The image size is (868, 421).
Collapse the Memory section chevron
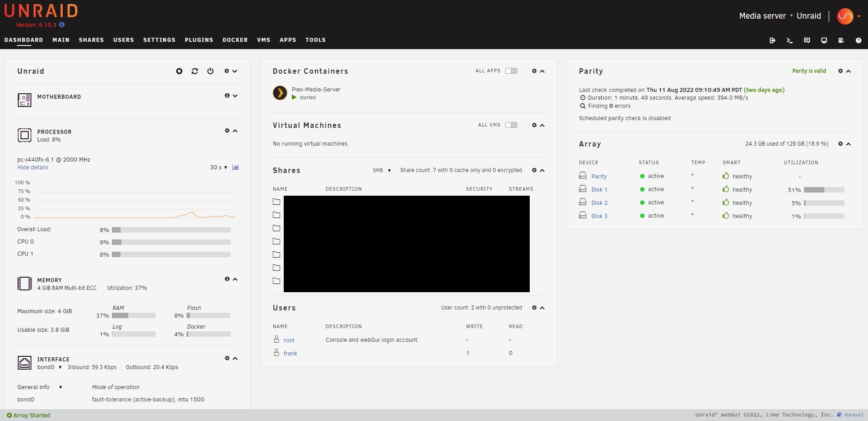point(235,279)
